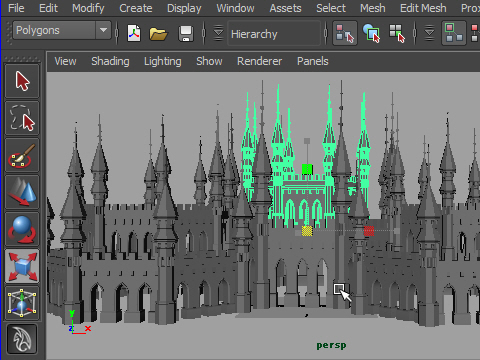Open the Window menu
Screen dimensions: 480x360
pos(235,8)
